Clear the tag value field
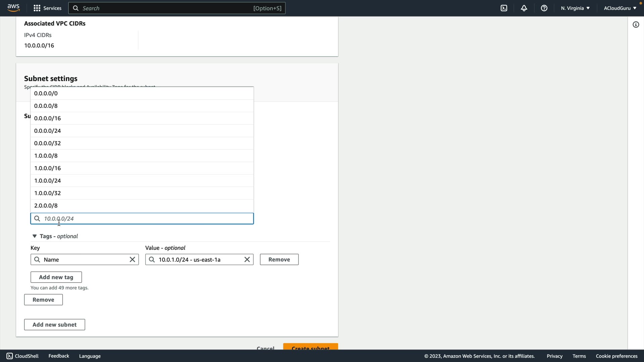Screen dimensions: 644x362 pos(247,259)
